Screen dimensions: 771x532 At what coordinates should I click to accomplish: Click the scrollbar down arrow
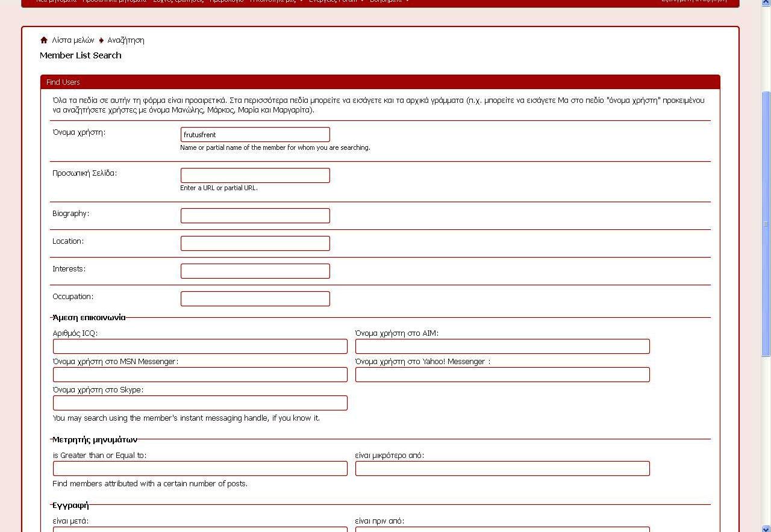coord(766,528)
